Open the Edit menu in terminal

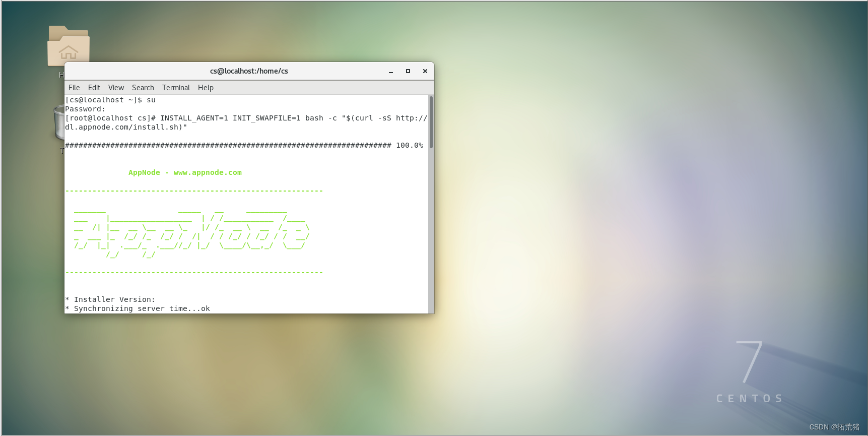(94, 88)
